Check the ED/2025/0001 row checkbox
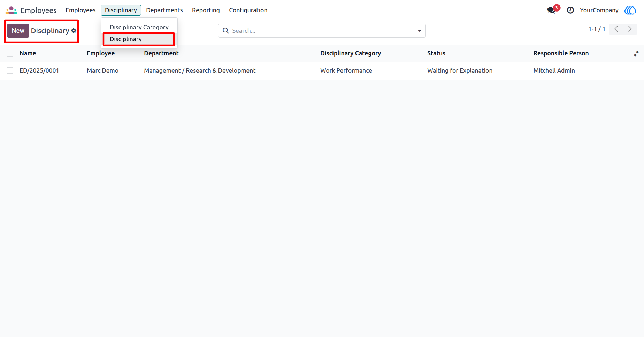 10,70
